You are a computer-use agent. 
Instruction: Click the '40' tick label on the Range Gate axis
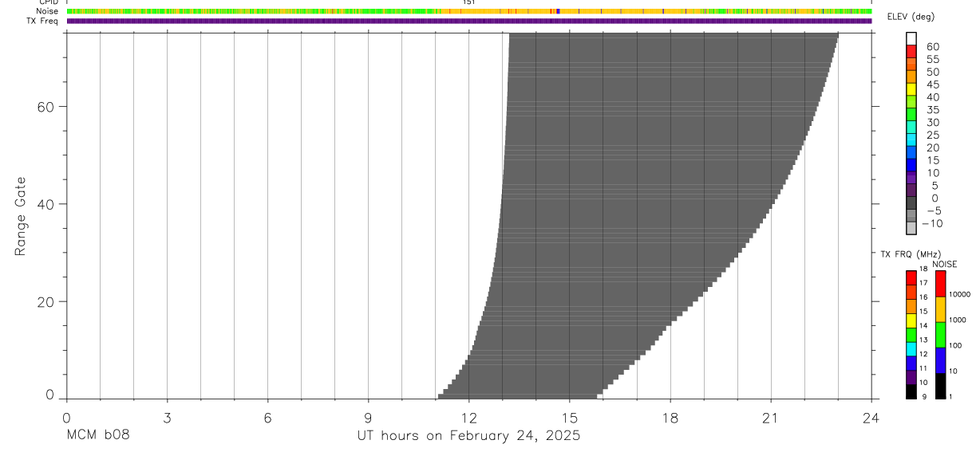45,204
